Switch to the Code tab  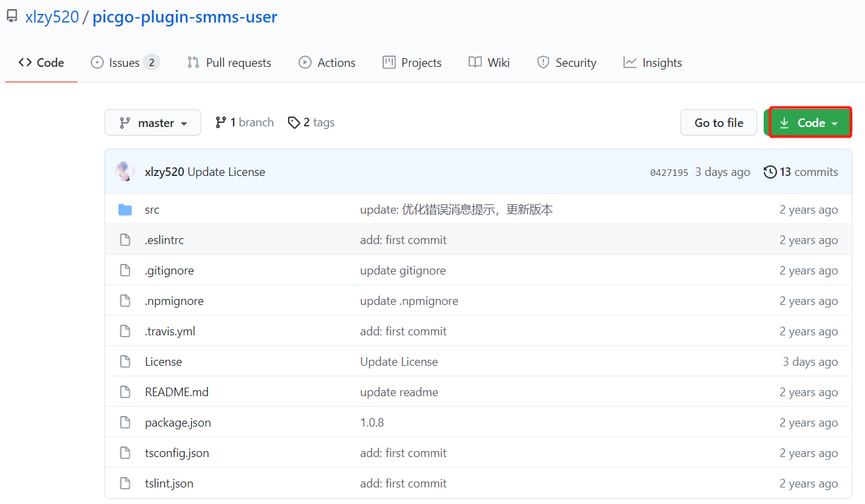(x=41, y=63)
